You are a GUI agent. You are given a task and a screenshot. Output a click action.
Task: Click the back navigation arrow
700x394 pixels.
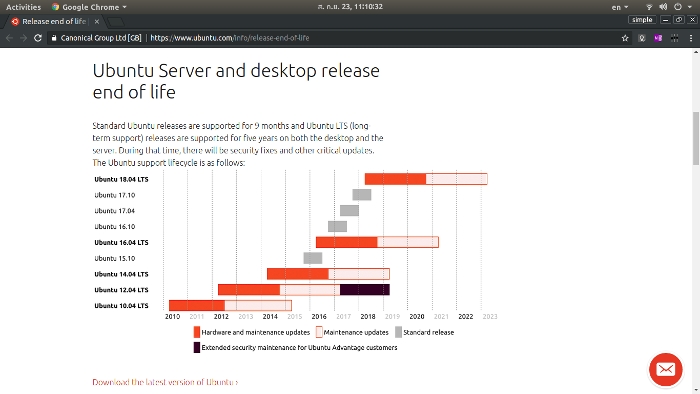click(x=9, y=38)
